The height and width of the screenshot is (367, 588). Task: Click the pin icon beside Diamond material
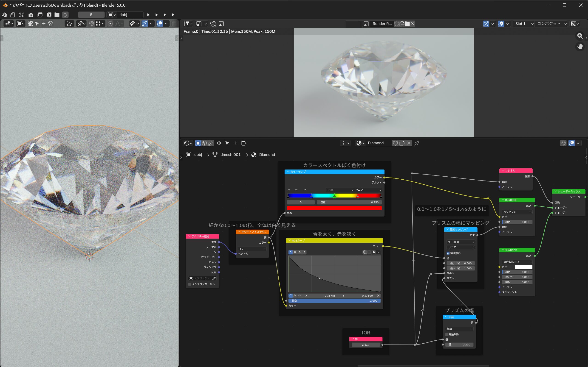417,143
